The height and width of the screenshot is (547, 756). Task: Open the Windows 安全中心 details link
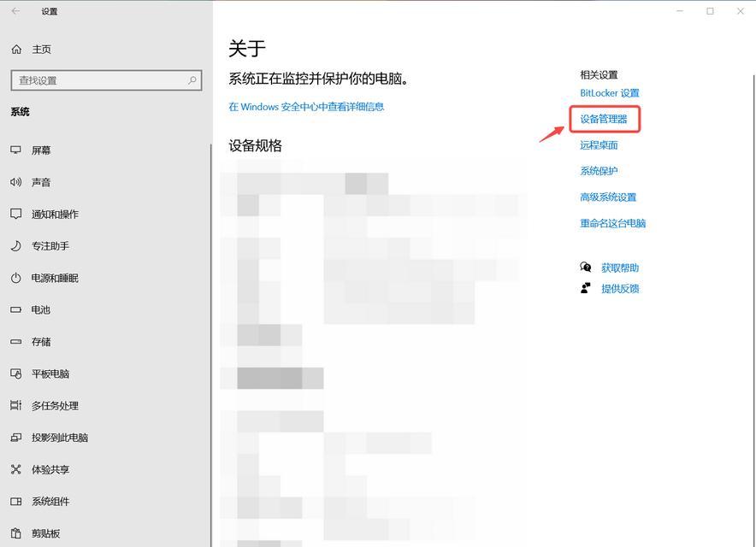(x=306, y=107)
